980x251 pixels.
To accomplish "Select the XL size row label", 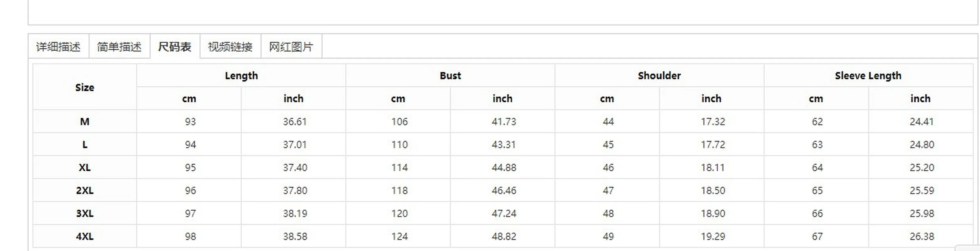I will [84, 167].
